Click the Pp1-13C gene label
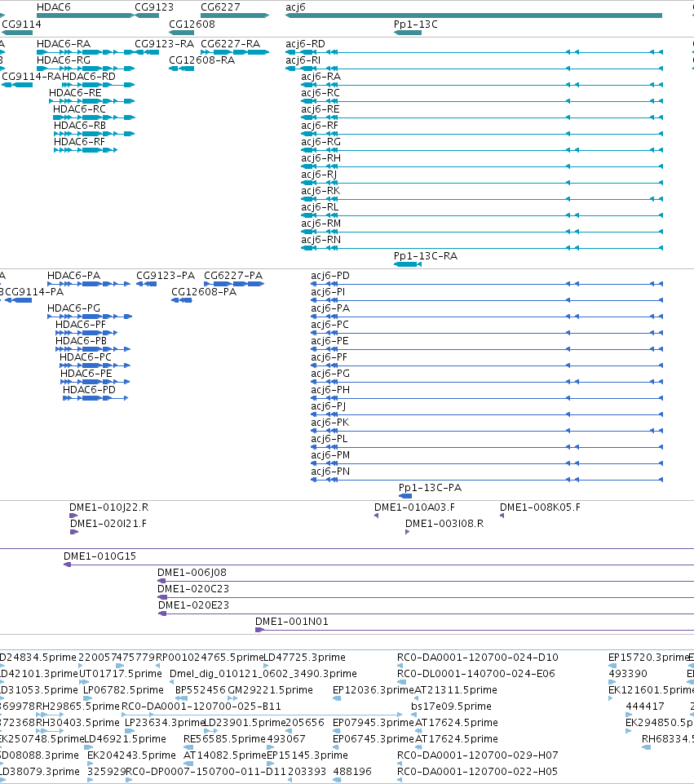Viewport: 694px width, 784px height. tap(415, 24)
